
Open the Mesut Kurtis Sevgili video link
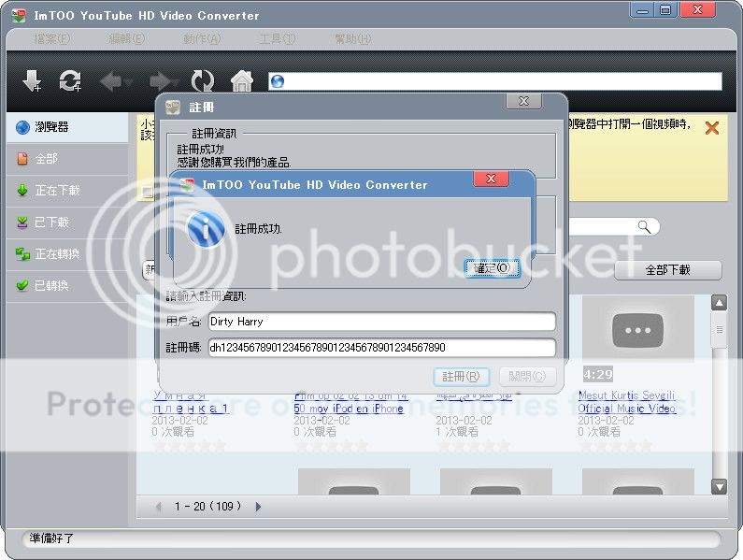[626, 402]
